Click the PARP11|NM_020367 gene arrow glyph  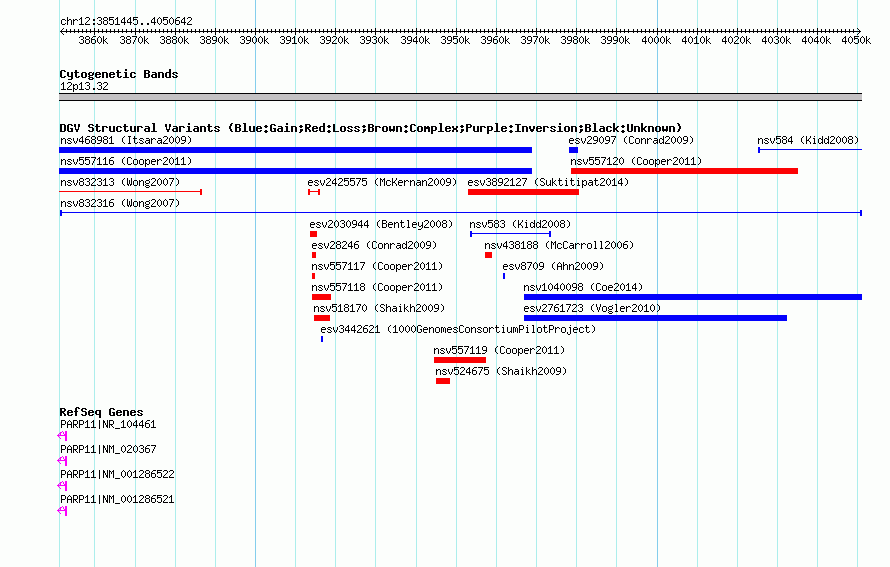click(x=62, y=461)
